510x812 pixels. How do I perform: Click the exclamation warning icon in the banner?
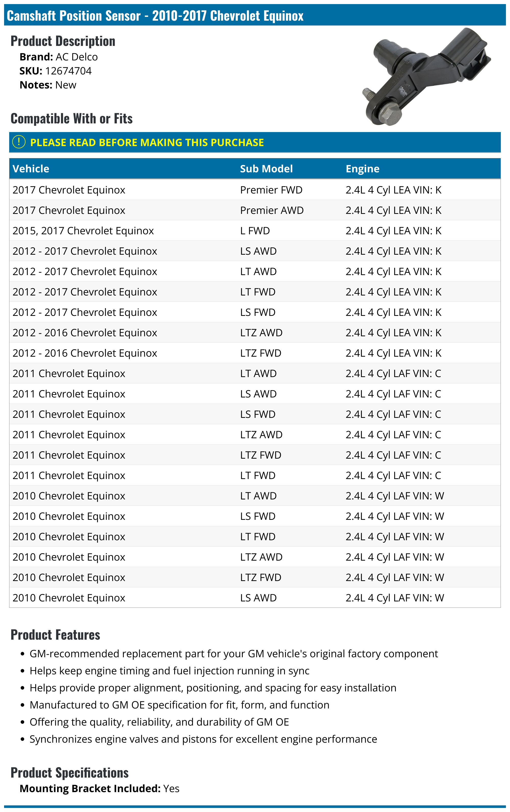19,142
